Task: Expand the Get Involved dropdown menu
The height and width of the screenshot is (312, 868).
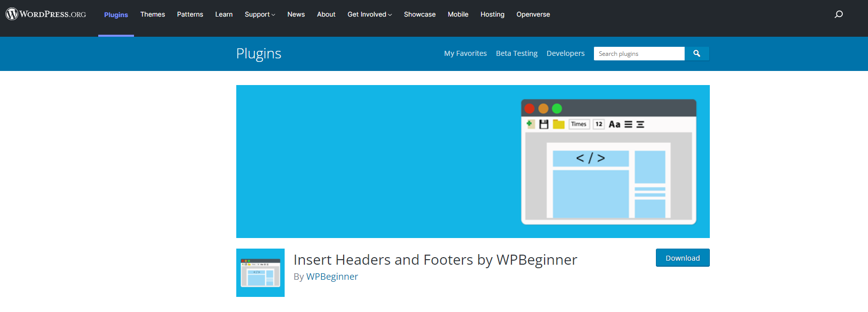Action: tap(370, 14)
